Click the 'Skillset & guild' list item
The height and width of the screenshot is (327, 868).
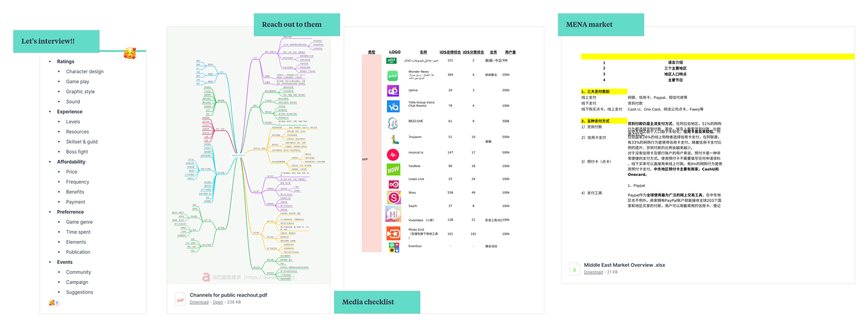click(82, 142)
